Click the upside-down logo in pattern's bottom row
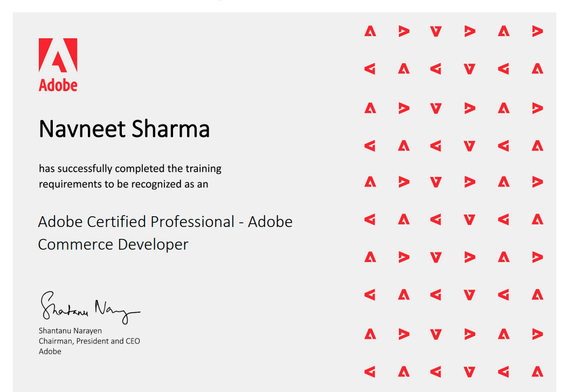This screenshot has height=392, width=567. [469, 372]
